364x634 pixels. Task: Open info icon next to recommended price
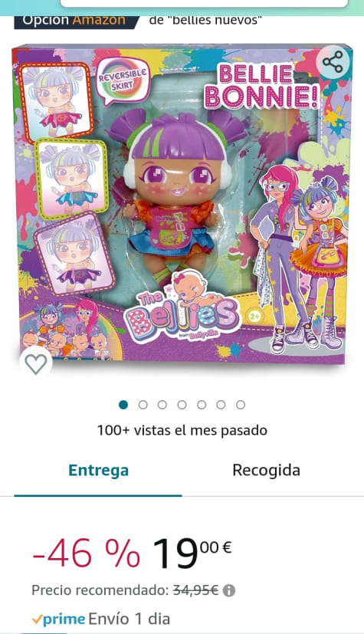tap(229, 590)
